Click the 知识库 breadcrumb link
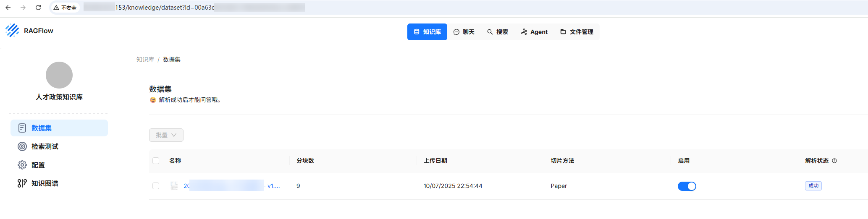Image resolution: width=868 pixels, height=219 pixels. pyautogui.click(x=145, y=60)
